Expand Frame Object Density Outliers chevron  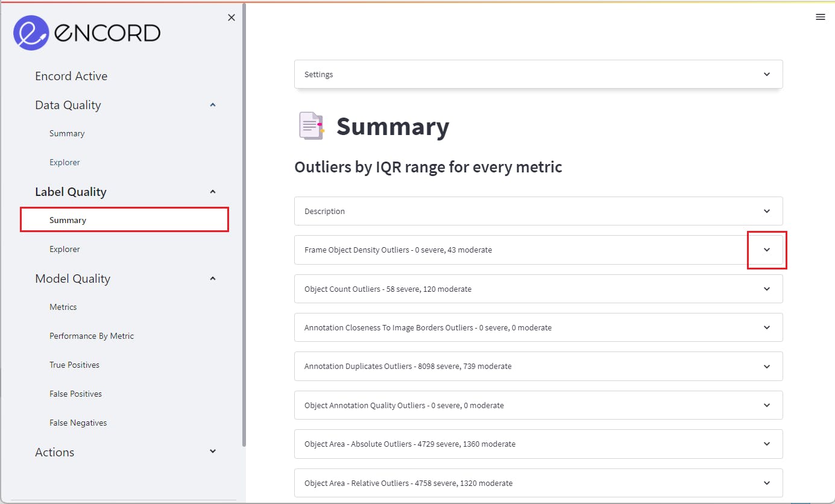[x=767, y=250]
